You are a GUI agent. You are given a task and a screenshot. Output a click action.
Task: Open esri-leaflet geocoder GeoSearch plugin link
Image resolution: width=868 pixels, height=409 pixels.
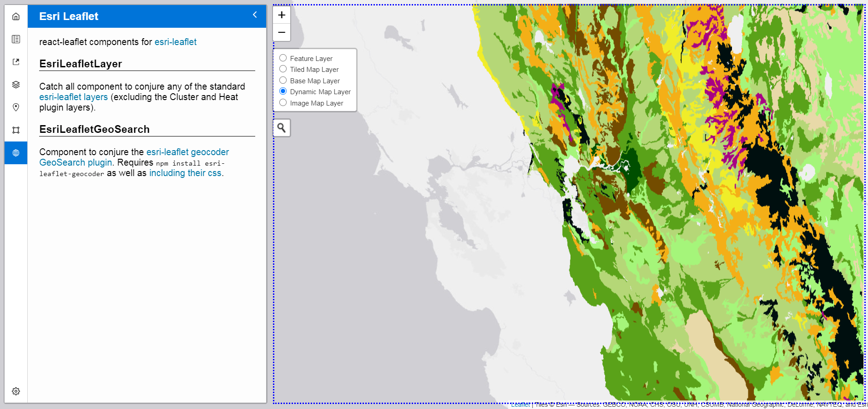pyautogui.click(x=134, y=157)
